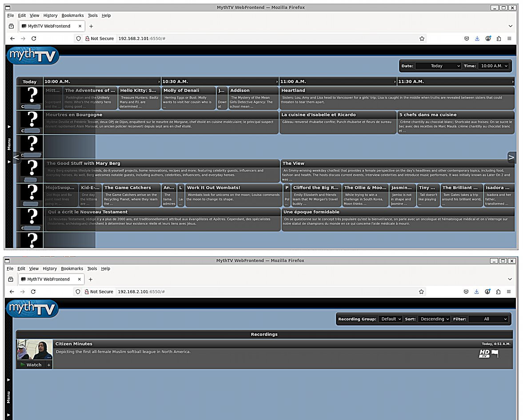This screenshot has width=523, height=420.
Task: Select La cuisine d'Isabelle et Ricardo program
Action: (338, 122)
